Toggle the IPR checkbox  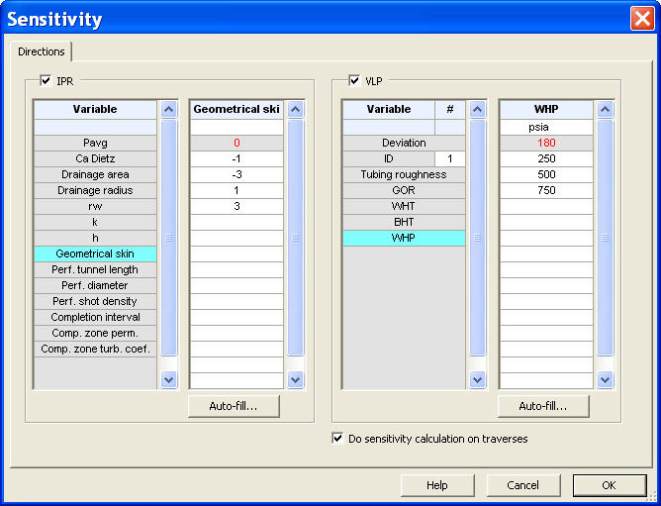click(46, 80)
